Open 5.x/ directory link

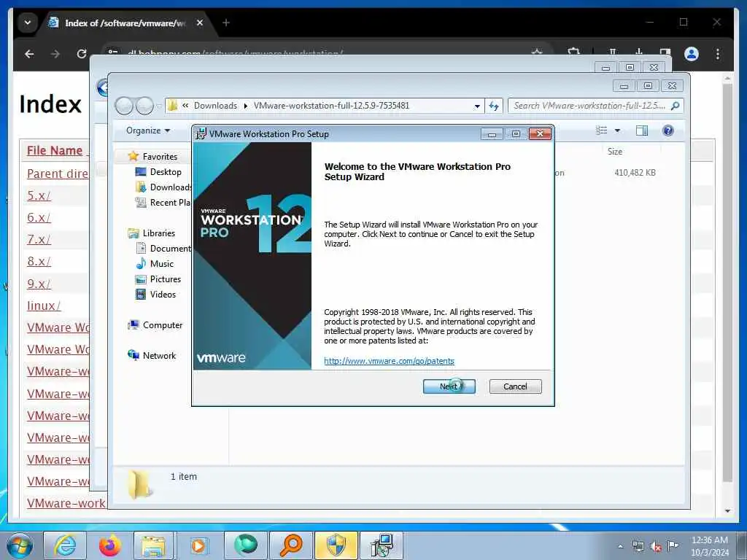(x=39, y=195)
